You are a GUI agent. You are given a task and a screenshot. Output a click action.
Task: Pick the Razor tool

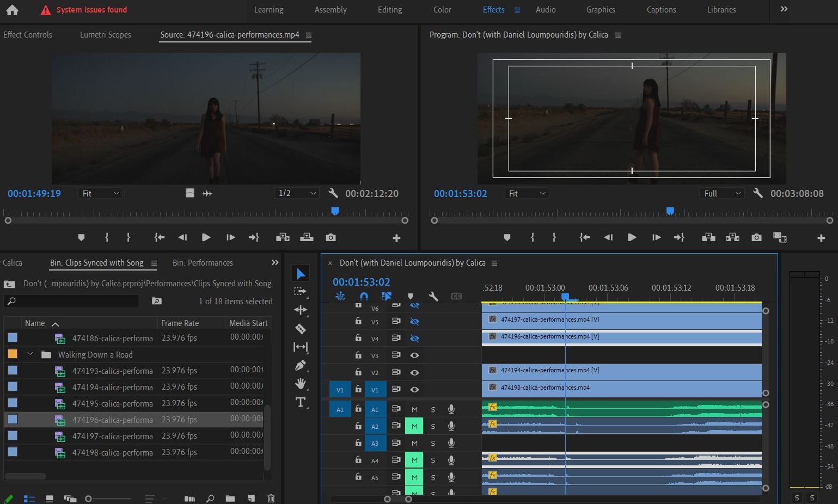300,329
